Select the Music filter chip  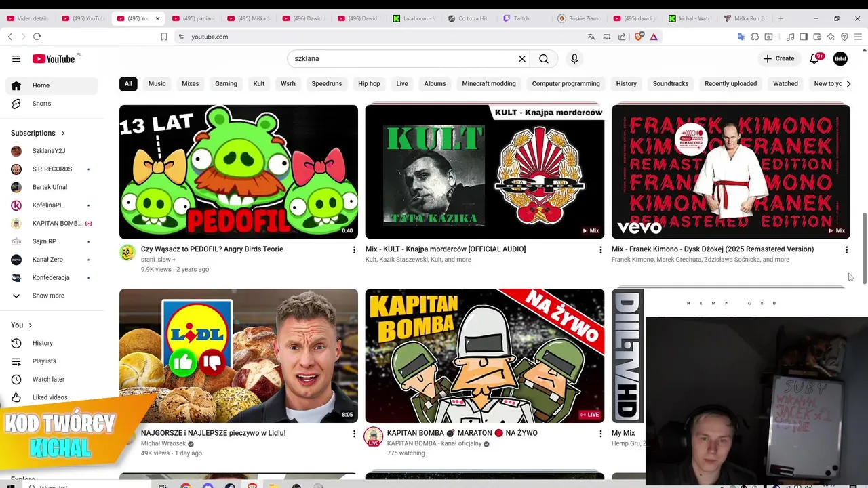click(157, 83)
